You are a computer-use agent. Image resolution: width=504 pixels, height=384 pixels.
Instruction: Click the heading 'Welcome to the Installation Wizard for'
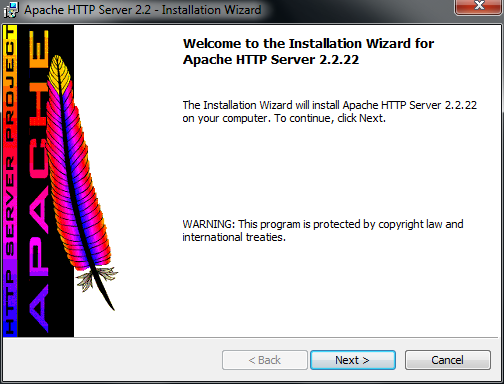[x=308, y=43]
